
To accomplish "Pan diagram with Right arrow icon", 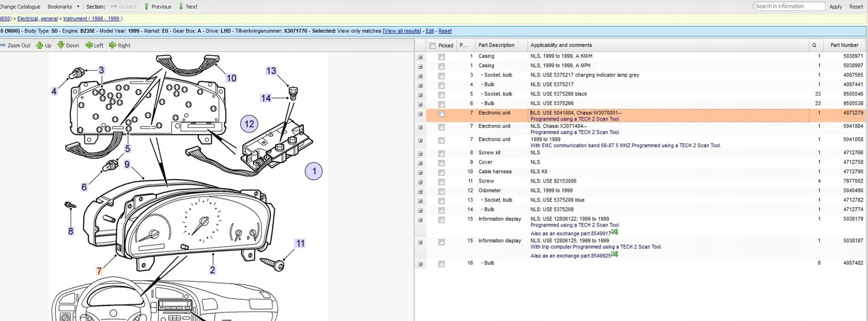I will coord(113,46).
